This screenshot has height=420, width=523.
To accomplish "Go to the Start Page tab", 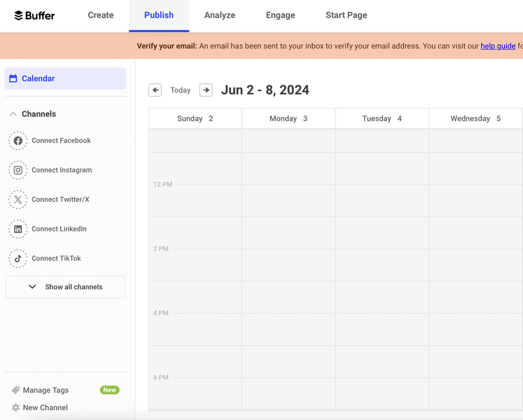I will (346, 15).
